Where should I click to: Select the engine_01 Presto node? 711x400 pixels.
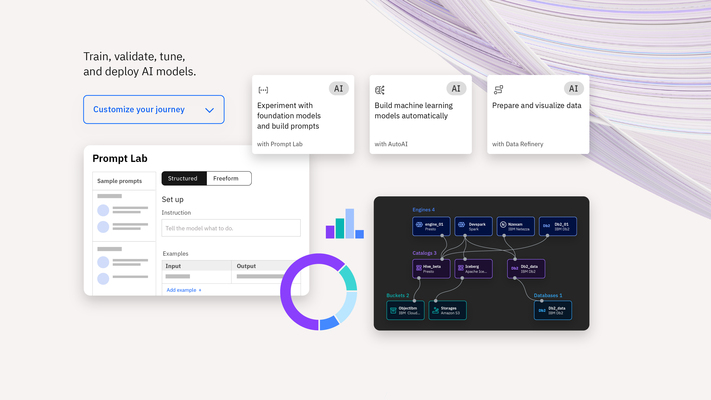point(432,226)
